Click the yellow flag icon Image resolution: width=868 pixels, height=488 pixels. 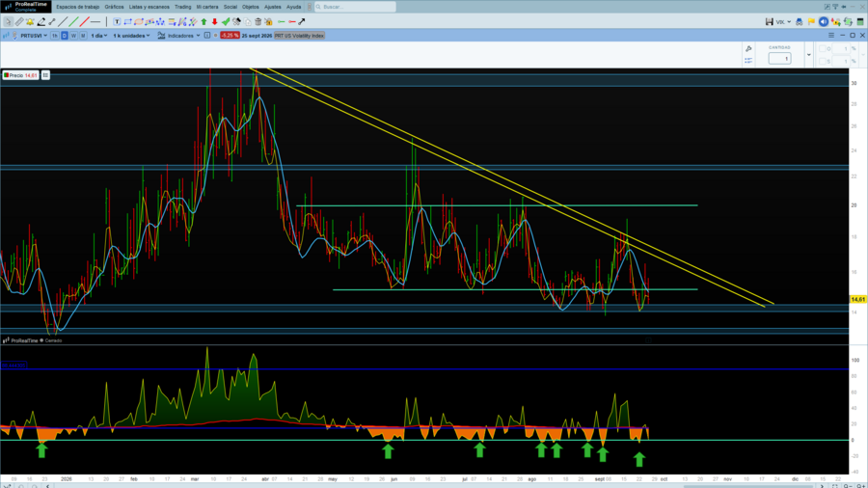click(x=811, y=21)
